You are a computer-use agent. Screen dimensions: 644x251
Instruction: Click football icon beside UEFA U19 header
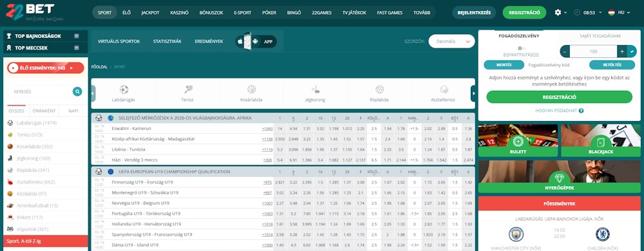coord(99,171)
